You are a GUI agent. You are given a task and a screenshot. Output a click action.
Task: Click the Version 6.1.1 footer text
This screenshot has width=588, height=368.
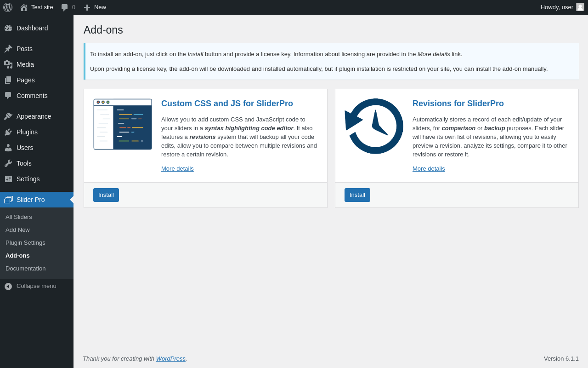[x=561, y=359]
